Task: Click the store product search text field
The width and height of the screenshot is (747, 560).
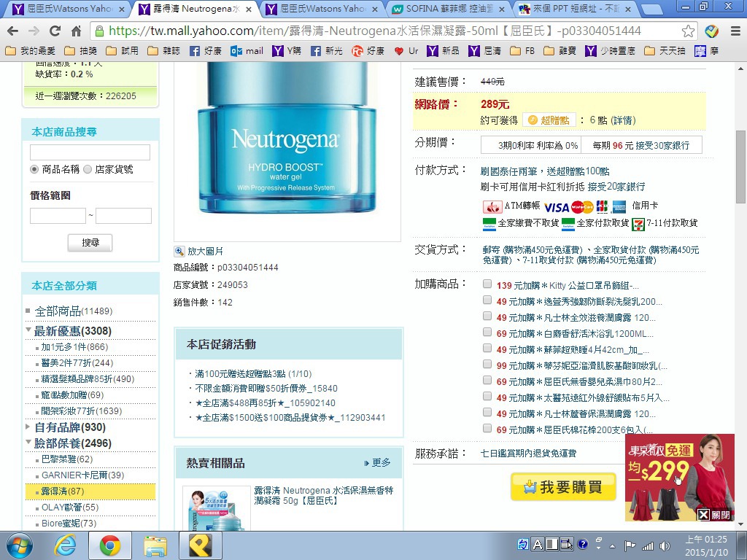Action: pyautogui.click(x=90, y=152)
